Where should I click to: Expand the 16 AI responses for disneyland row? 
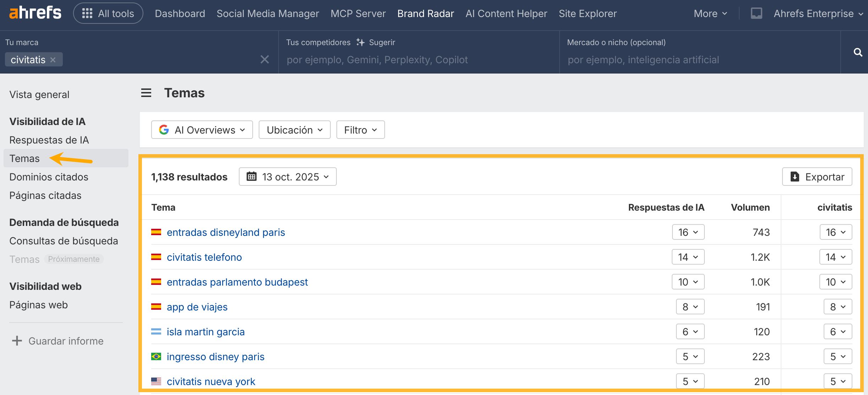(x=688, y=232)
